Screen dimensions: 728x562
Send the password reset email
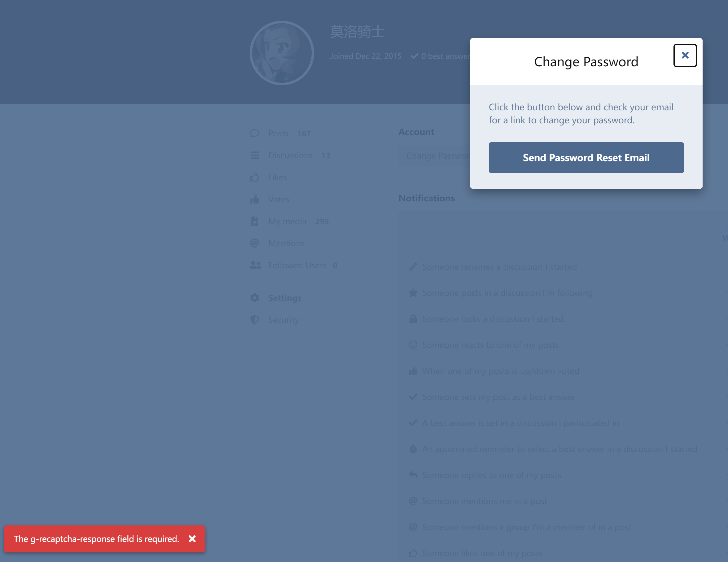tap(586, 158)
